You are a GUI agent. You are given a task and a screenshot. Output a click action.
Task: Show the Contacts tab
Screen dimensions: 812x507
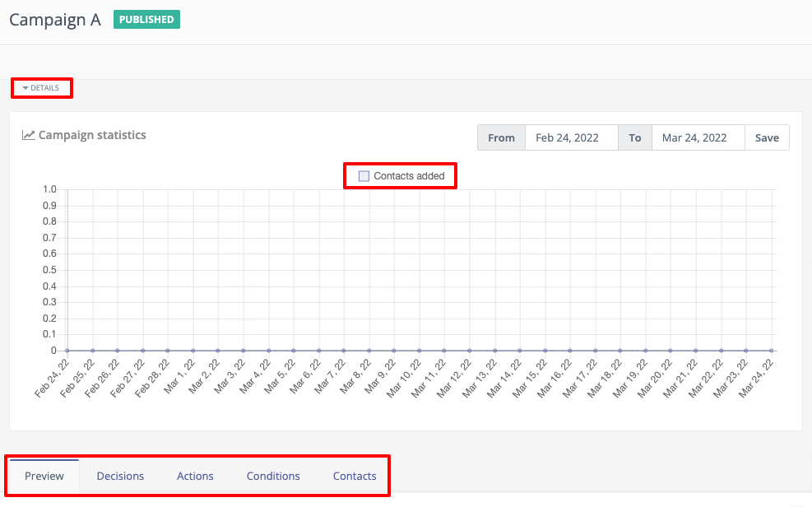355,477
